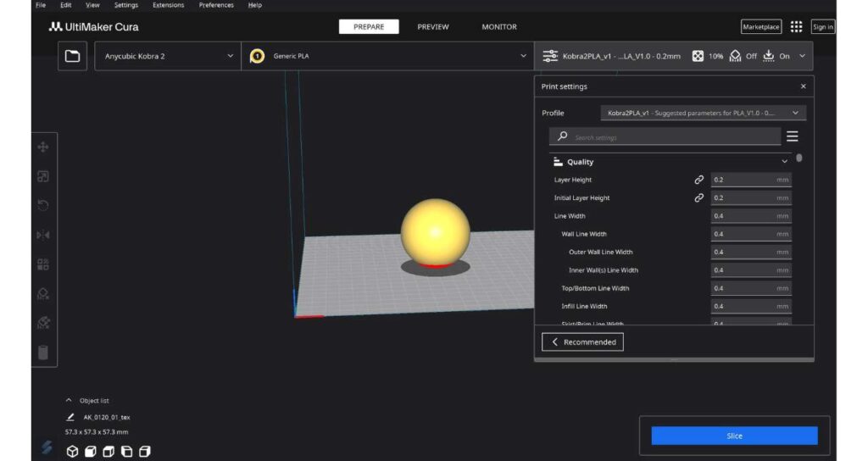Click the adhesion On icon
This screenshot has height=461, width=868.
pyautogui.click(x=768, y=56)
